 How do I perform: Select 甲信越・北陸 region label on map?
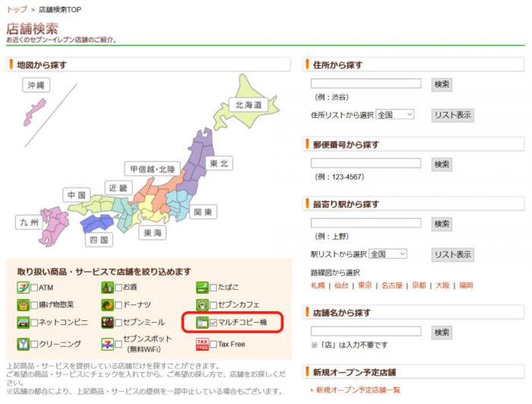152,169
